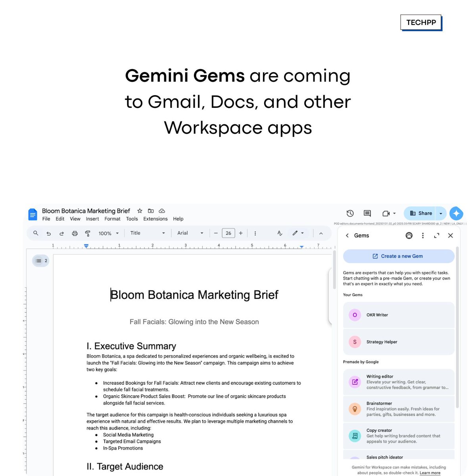Expand the Gems panel to full screen
476x476 pixels.
(437, 235)
